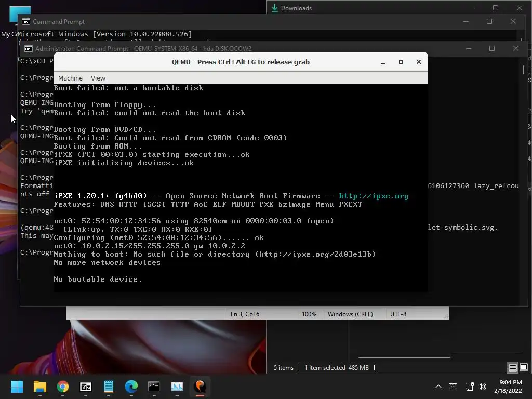Click the '5 items' status in Downloads
This screenshot has height=399, width=532.
(x=284, y=368)
